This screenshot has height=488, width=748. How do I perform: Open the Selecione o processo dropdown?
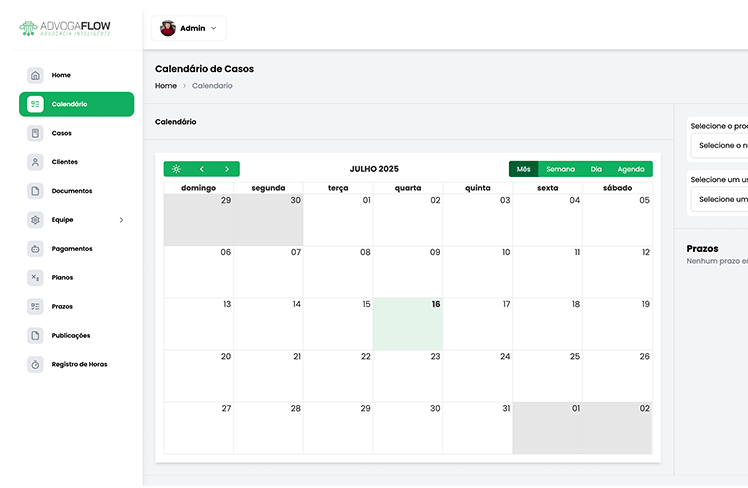click(x=722, y=145)
